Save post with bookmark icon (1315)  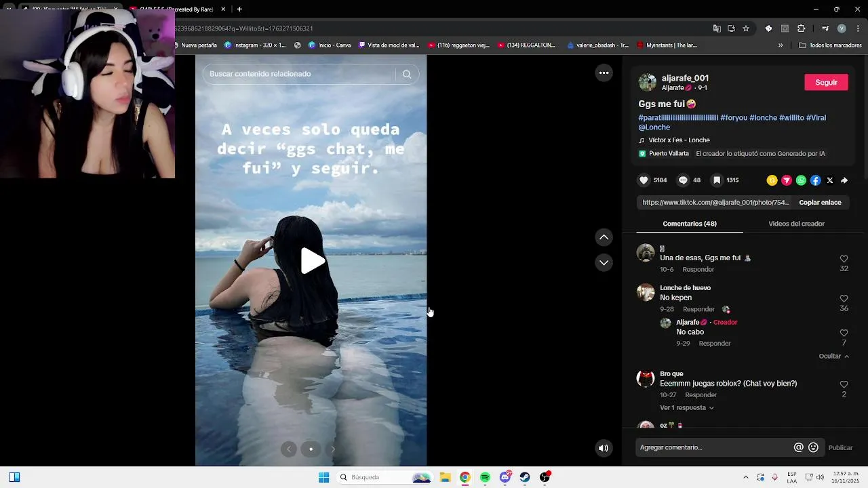click(x=717, y=180)
